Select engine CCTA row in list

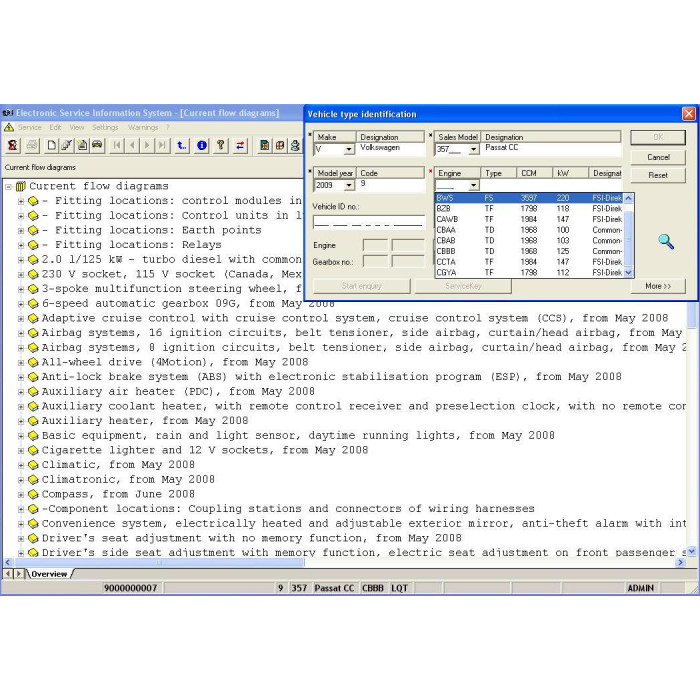point(529,262)
